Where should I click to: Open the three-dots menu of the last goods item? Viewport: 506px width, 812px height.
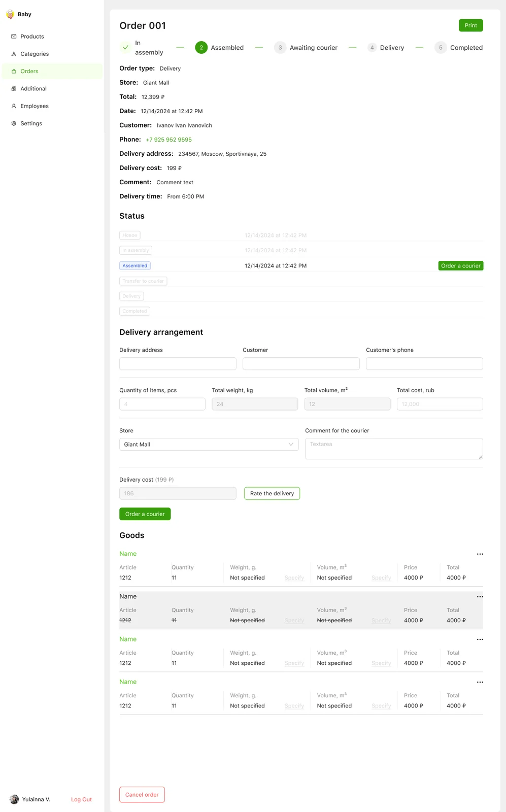tap(480, 682)
